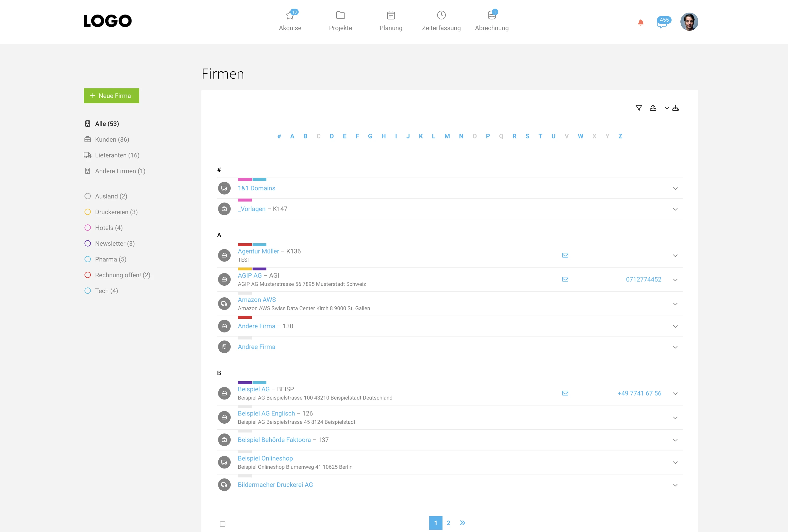
Task: Open the Beispiel Onlineshop company link
Action: tap(265, 458)
